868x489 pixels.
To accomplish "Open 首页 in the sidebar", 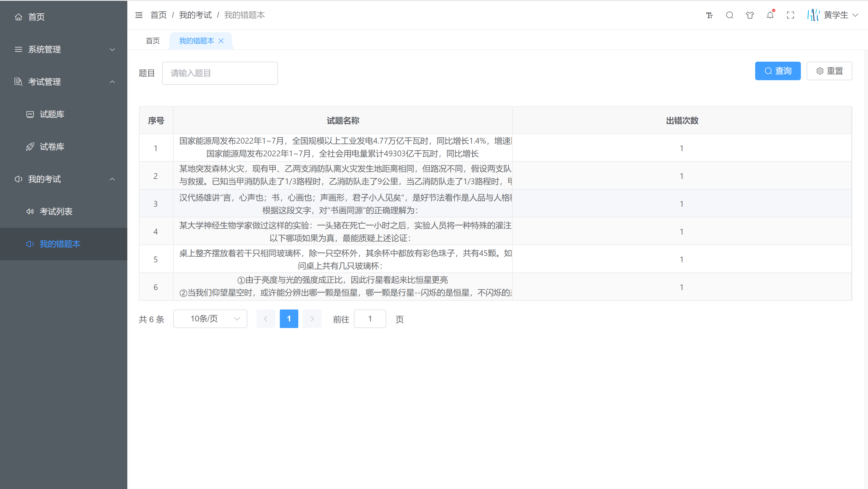I will (x=63, y=17).
